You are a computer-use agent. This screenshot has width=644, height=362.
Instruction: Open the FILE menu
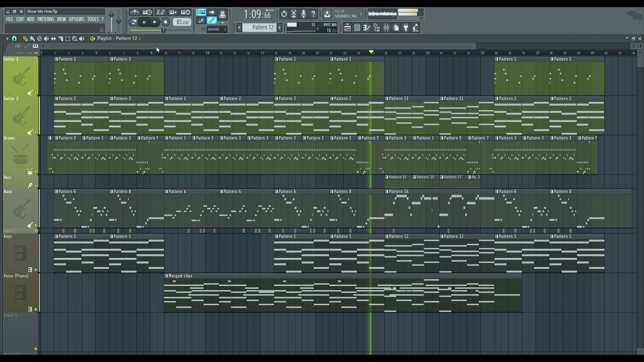tap(10, 19)
